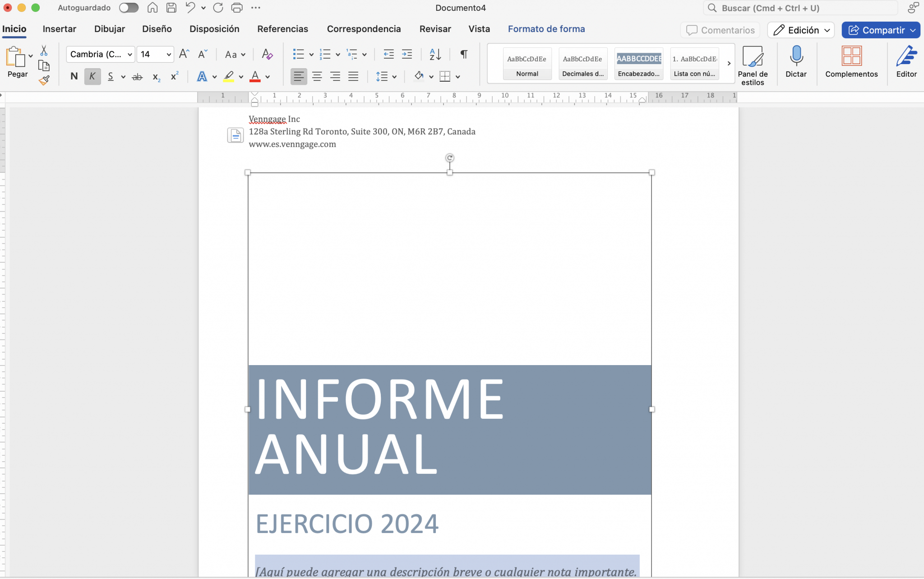The width and height of the screenshot is (924, 579).
Task: Disable italic formatting
Action: (92, 76)
